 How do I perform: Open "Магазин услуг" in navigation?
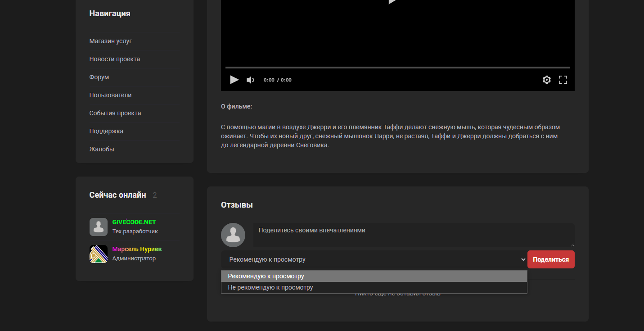click(111, 41)
